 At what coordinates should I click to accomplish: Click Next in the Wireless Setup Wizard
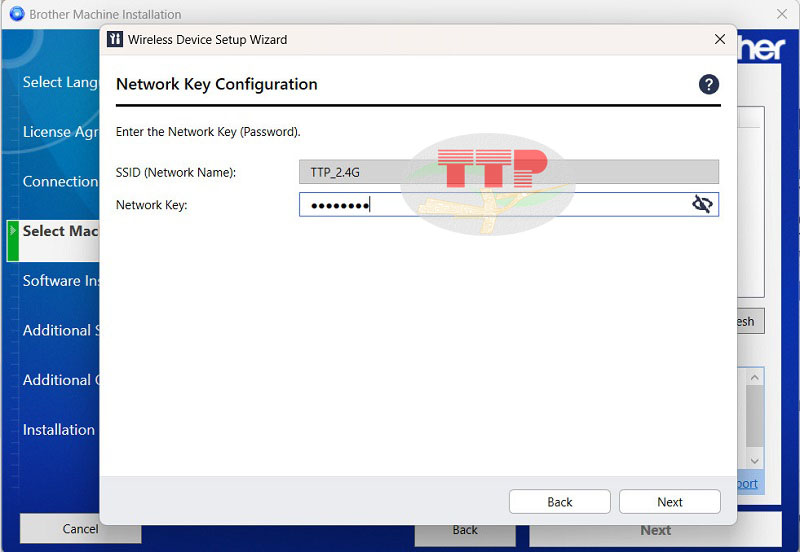pyautogui.click(x=669, y=502)
